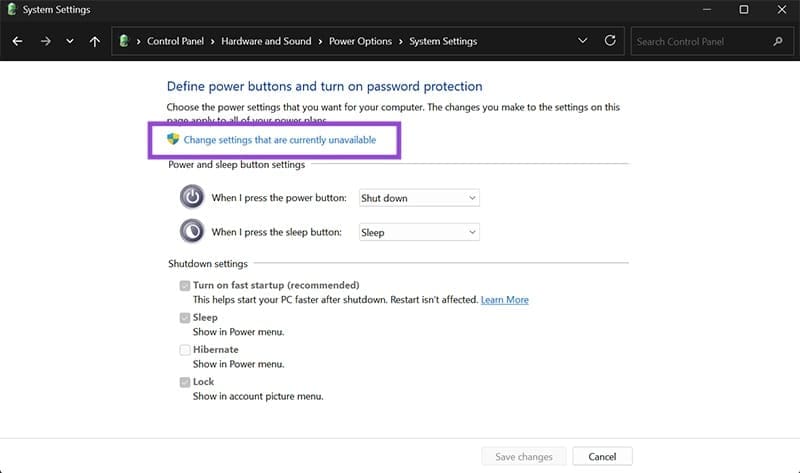Click Change settings that are currently unavailable

(x=280, y=140)
